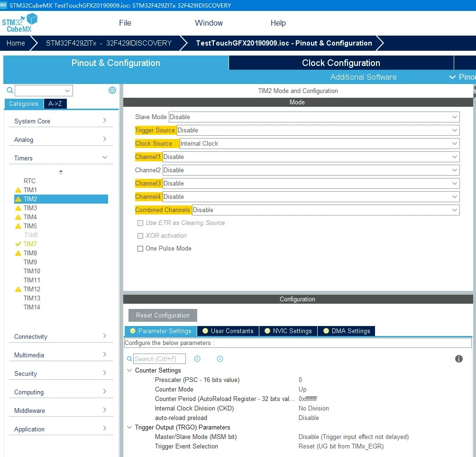Open the Window menu

(209, 23)
